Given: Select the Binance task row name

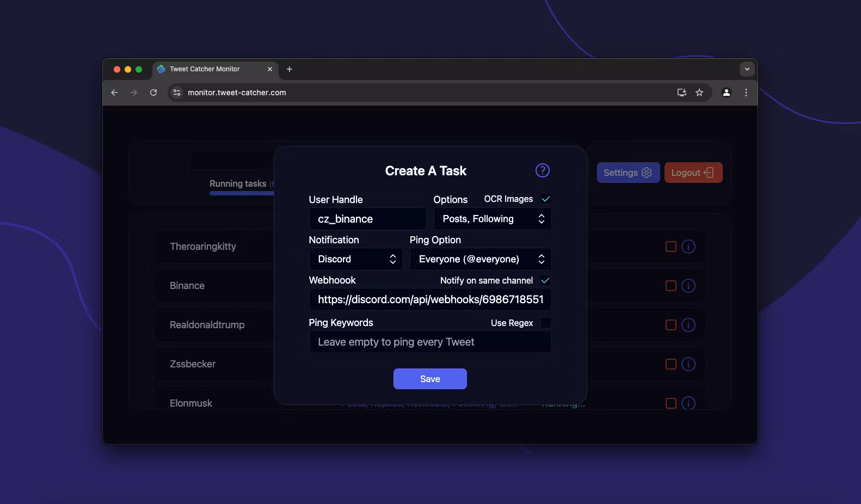Looking at the screenshot, I should point(187,286).
